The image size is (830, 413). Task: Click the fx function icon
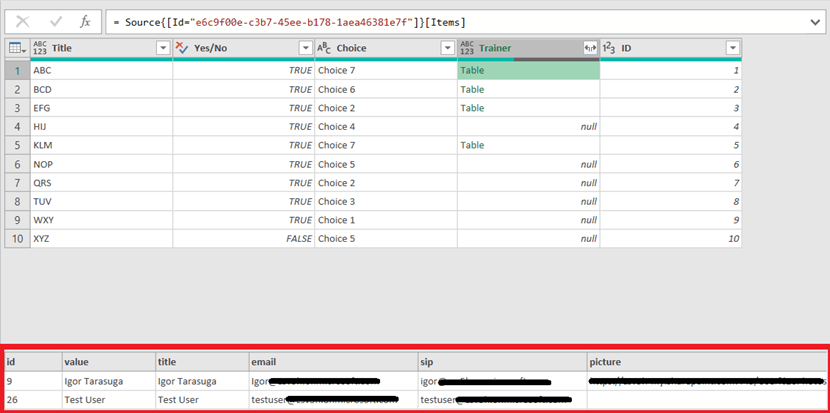(x=85, y=22)
